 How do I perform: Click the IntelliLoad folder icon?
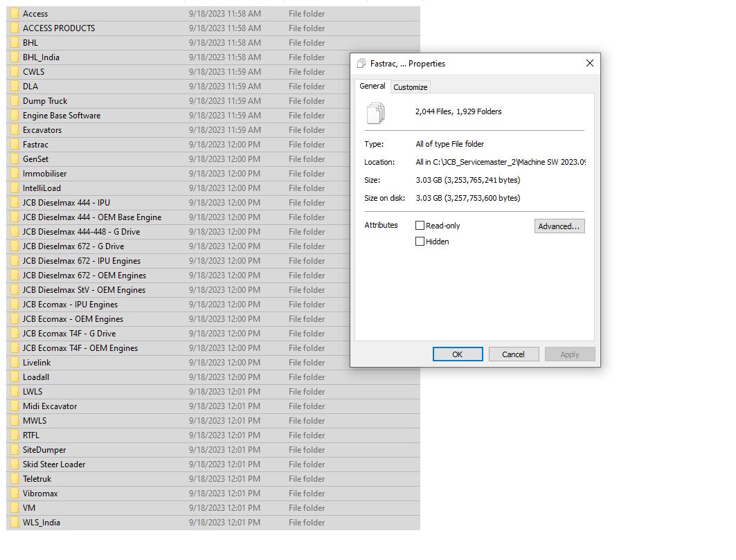[15, 188]
